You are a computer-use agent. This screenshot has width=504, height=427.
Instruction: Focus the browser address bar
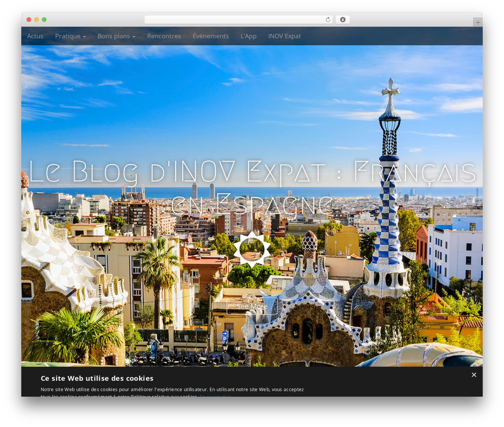[x=238, y=20]
